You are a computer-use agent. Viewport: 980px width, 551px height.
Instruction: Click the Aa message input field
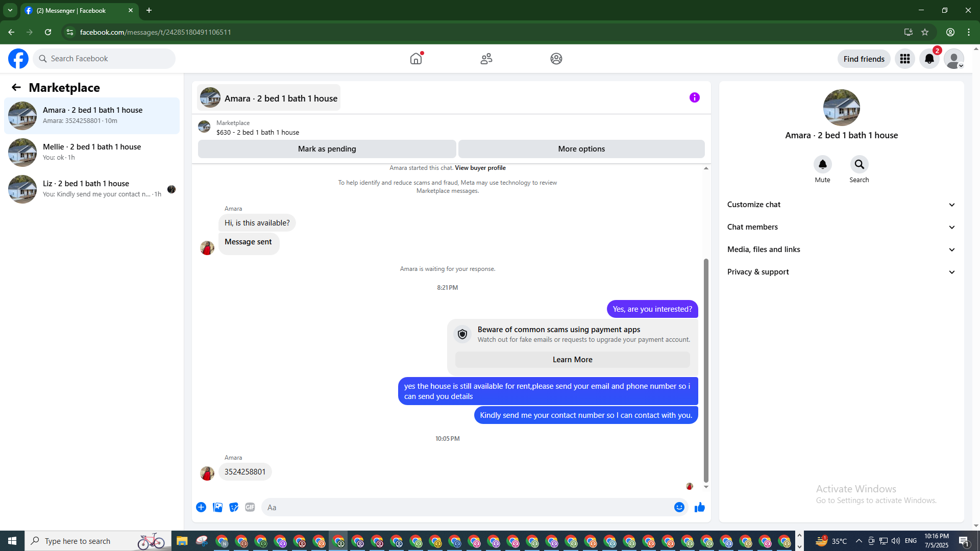(x=467, y=507)
